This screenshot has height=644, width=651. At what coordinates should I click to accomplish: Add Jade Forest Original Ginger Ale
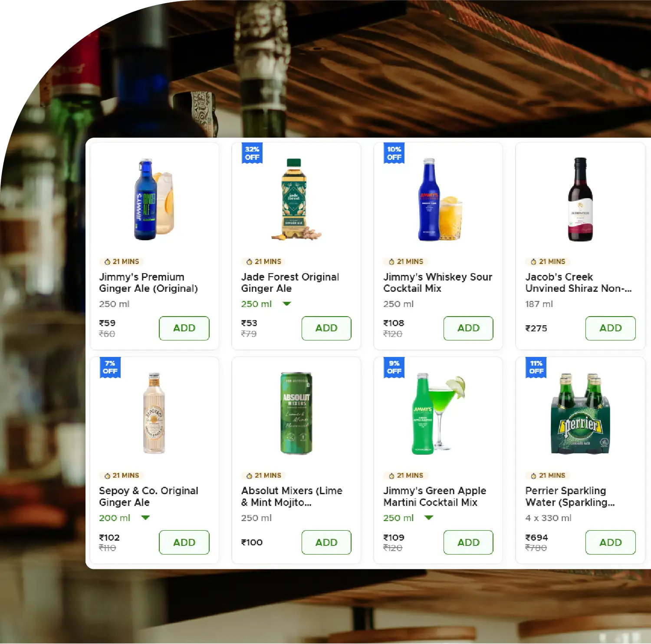pos(326,328)
